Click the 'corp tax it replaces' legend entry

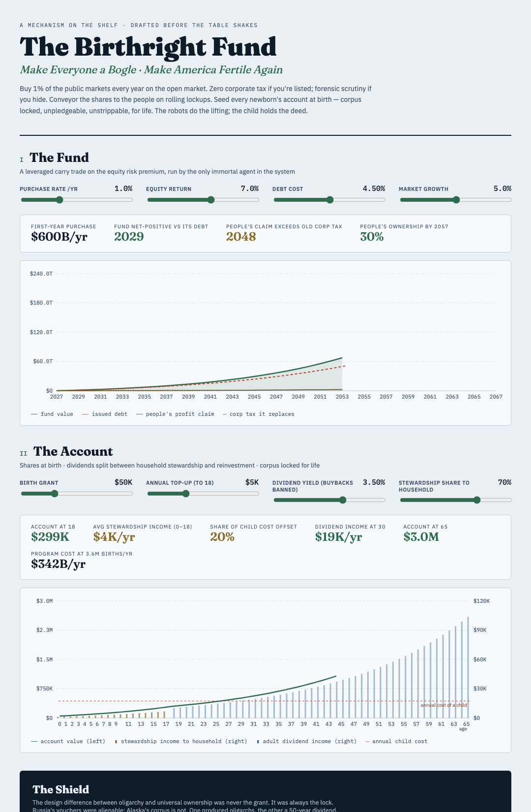259,414
